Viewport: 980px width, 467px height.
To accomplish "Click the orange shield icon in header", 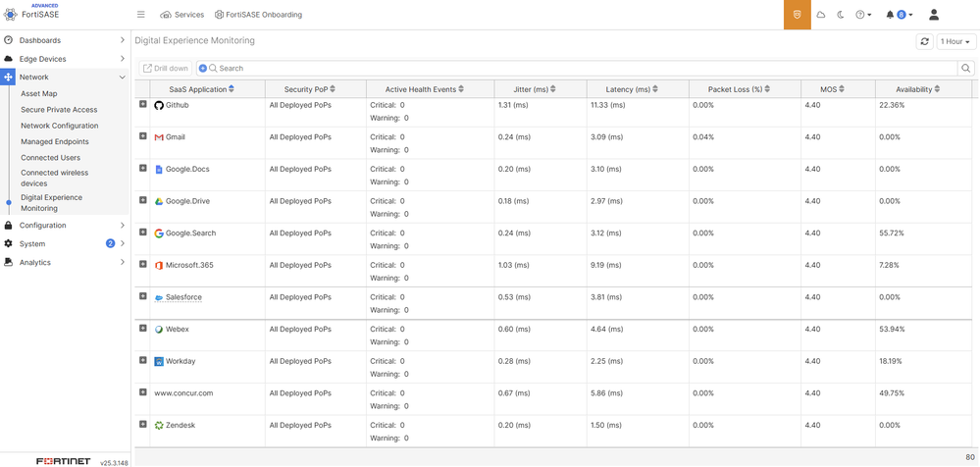I will (797, 15).
